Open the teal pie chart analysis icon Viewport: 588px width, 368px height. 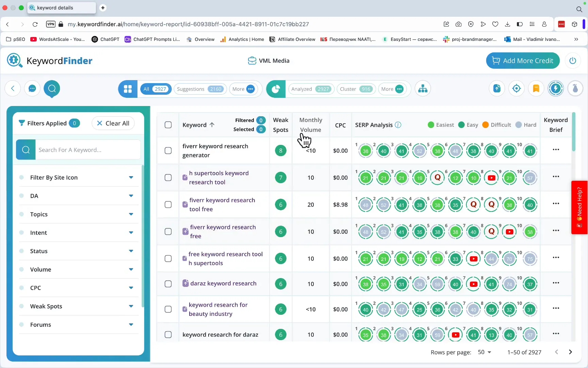click(x=276, y=89)
